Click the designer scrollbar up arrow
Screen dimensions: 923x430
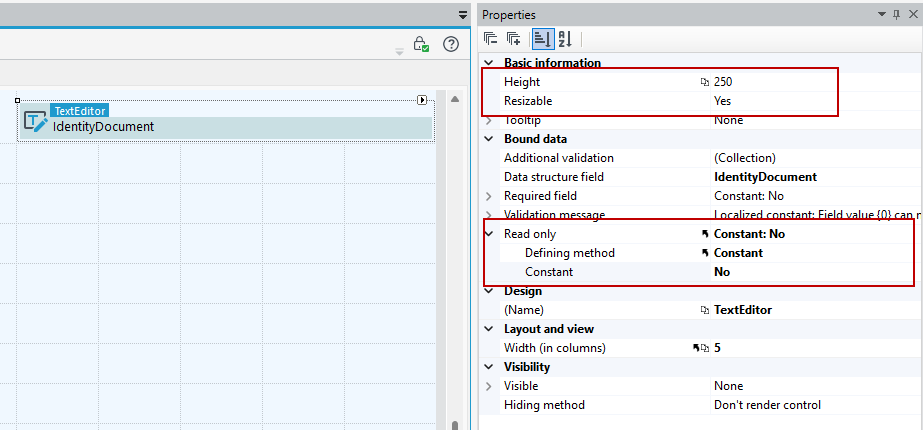click(454, 100)
